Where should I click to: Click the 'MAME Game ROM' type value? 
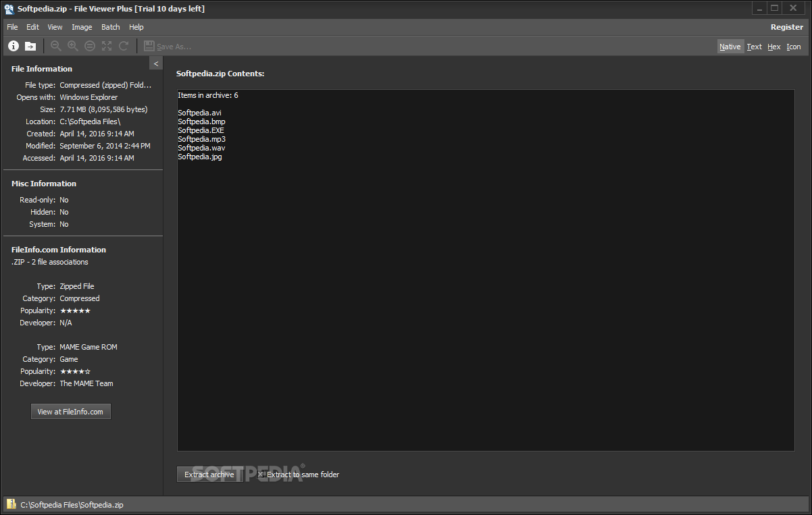(88, 347)
